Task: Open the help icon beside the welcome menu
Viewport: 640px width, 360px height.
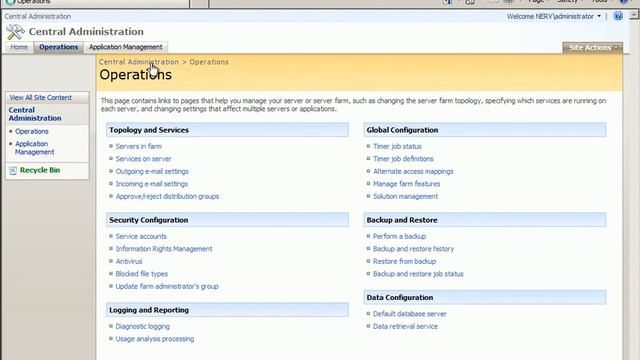Action: point(618,16)
